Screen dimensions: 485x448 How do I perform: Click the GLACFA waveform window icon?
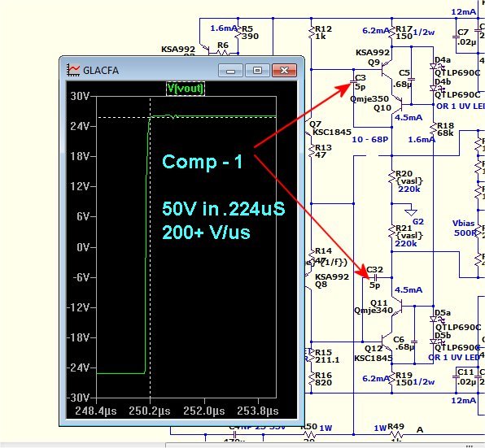point(73,70)
